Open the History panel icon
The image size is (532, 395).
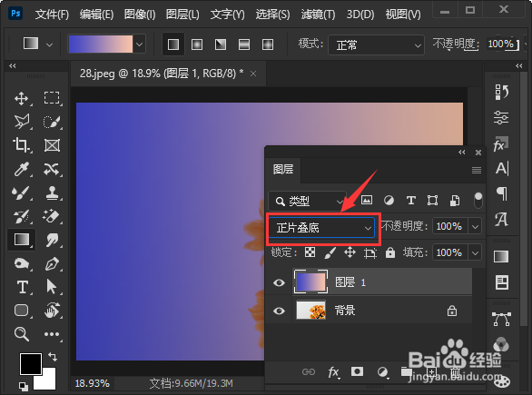(501, 92)
